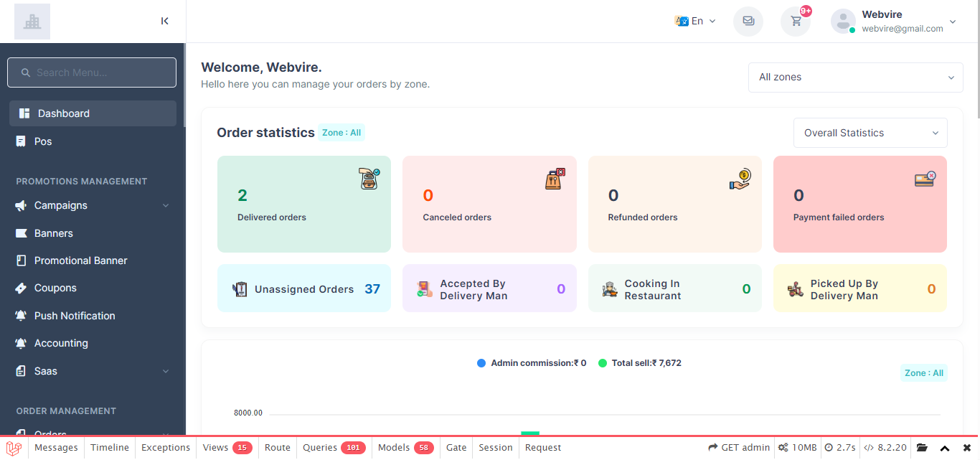Open the Delivered orders card
The height and width of the screenshot is (460, 980).
coord(304,205)
